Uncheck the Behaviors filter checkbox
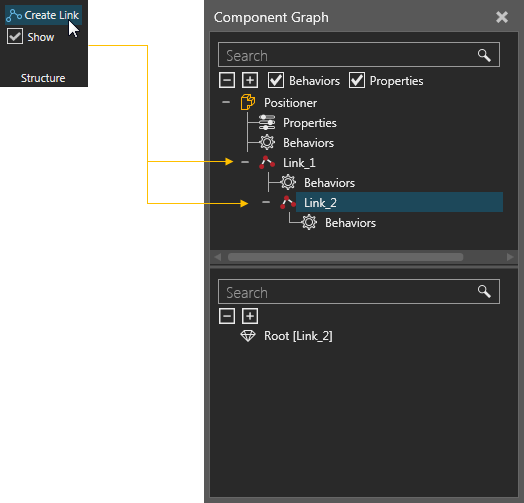The width and height of the screenshot is (524, 503). [x=276, y=81]
